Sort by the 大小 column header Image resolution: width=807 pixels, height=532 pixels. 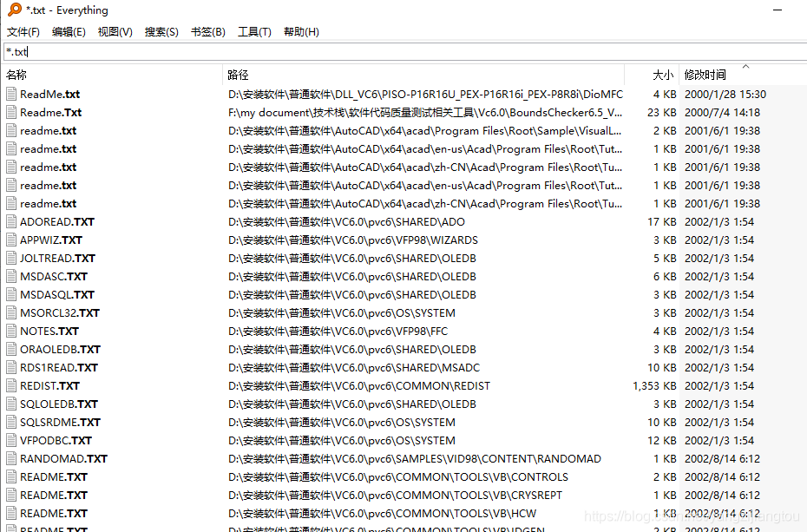(x=652, y=75)
